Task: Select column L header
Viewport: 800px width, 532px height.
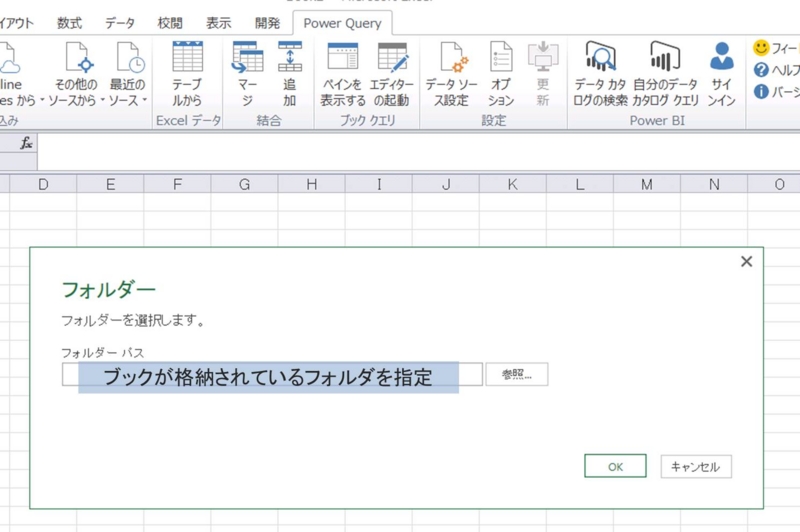Action: click(580, 184)
